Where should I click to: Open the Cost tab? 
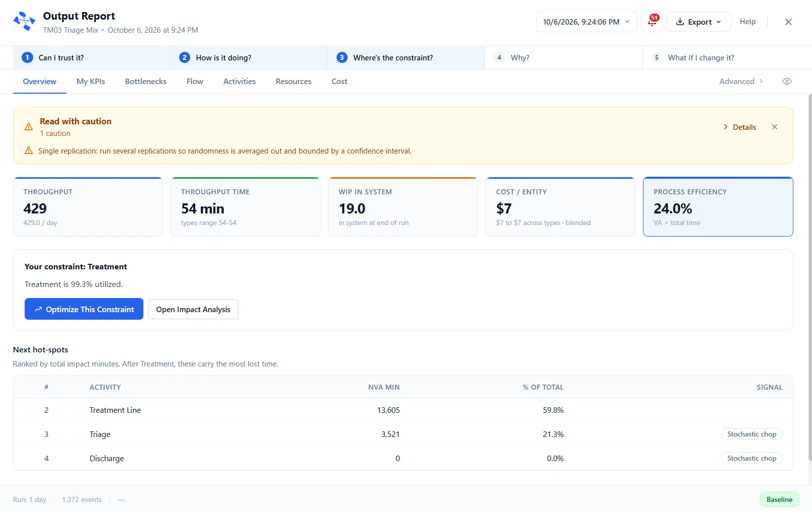340,82
